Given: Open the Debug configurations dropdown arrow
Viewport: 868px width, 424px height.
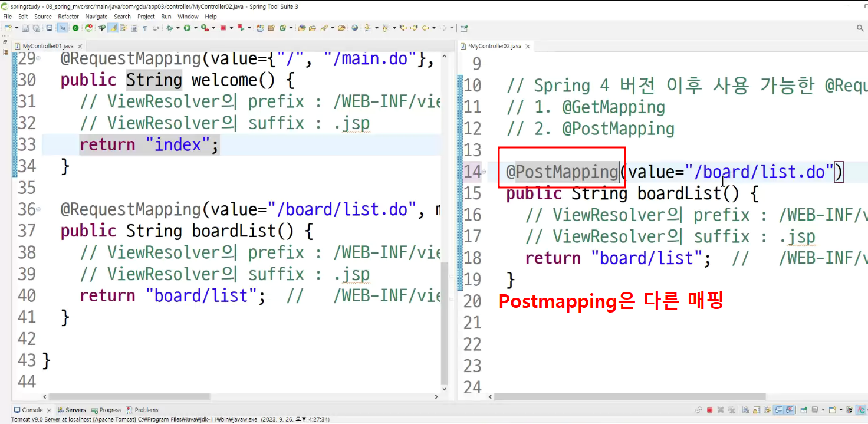Looking at the screenshot, I should [178, 28].
